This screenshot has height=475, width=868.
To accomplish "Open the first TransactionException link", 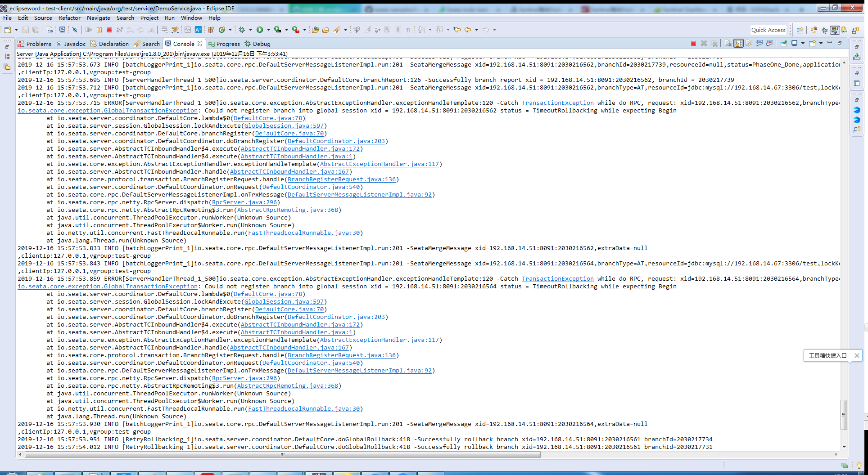I will pyautogui.click(x=557, y=103).
